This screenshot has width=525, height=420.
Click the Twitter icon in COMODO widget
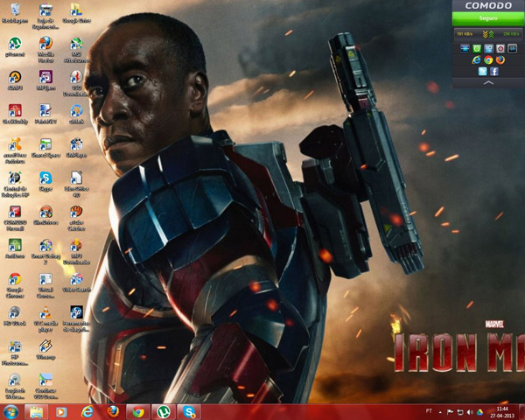coord(482,71)
